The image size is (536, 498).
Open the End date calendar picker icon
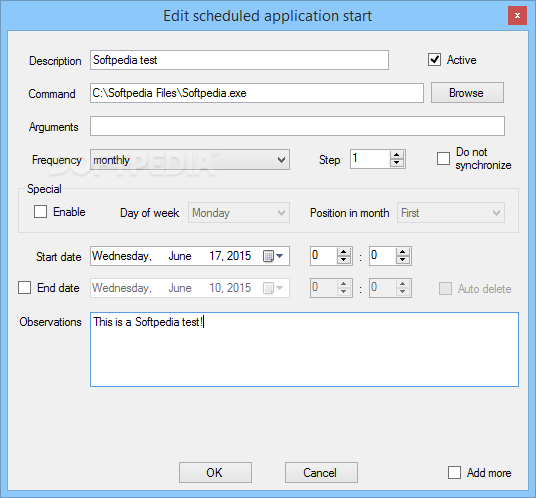[273, 288]
